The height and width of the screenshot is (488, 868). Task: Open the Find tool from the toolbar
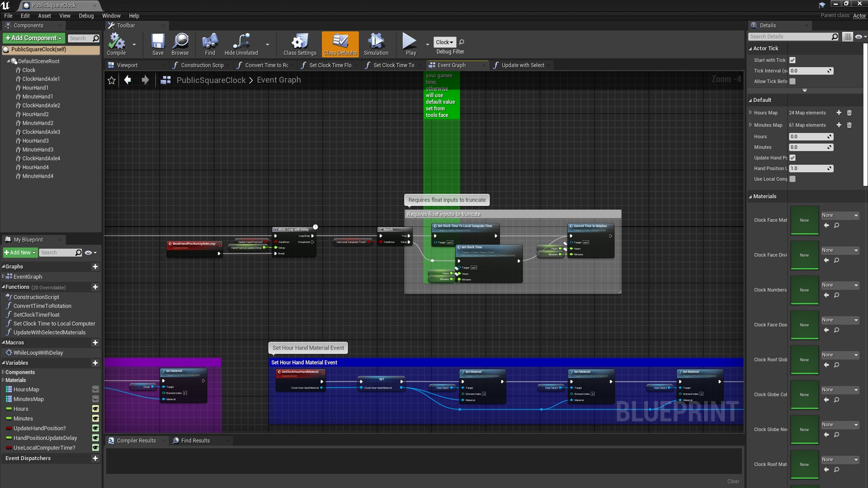click(209, 44)
